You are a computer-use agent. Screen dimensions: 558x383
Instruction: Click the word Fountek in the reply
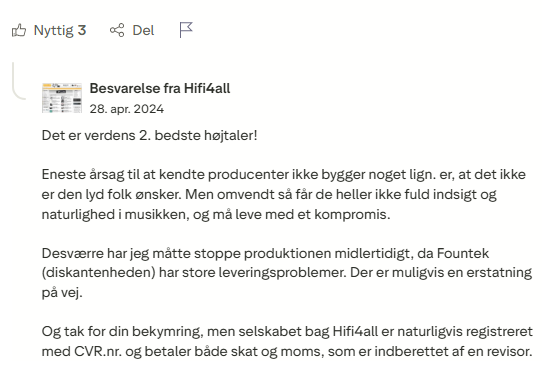click(x=463, y=253)
